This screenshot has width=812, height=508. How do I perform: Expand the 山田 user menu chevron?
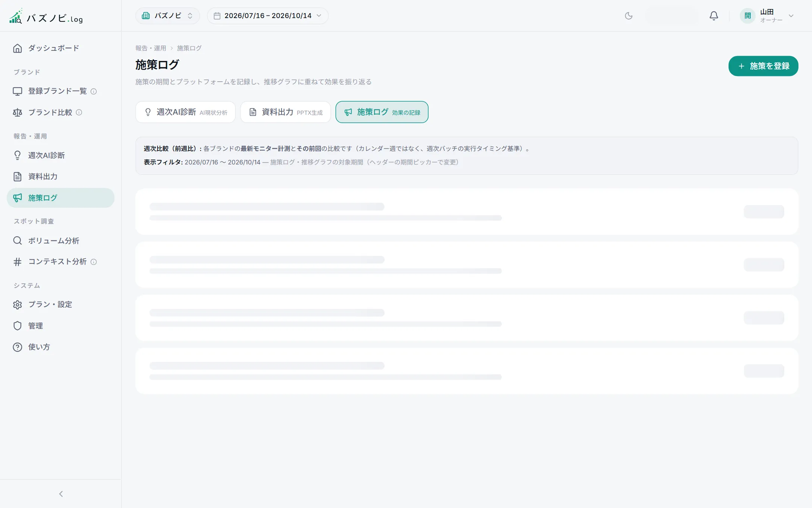click(x=791, y=16)
